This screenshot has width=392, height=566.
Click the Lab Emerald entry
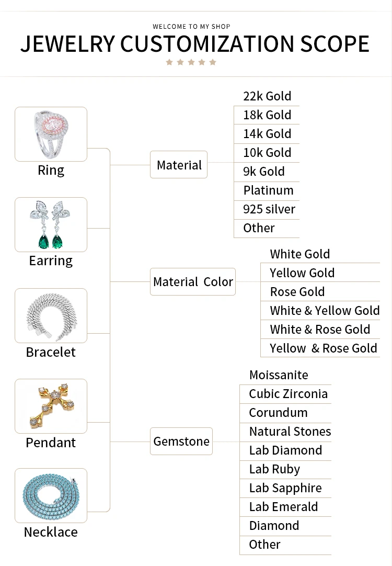point(283,507)
